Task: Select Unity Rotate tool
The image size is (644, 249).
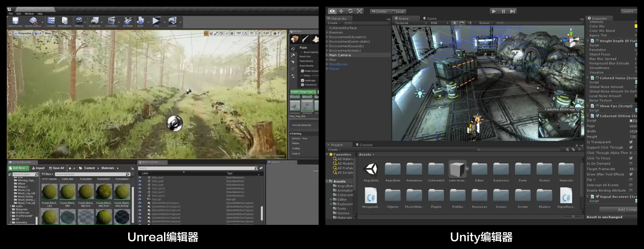Action: (x=350, y=11)
